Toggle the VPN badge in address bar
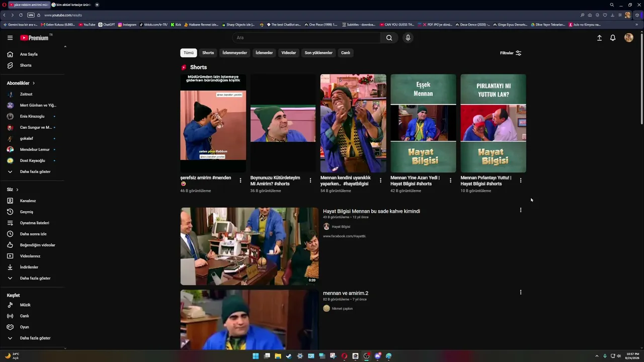Viewport: 644px width, 362px height. 31,15
